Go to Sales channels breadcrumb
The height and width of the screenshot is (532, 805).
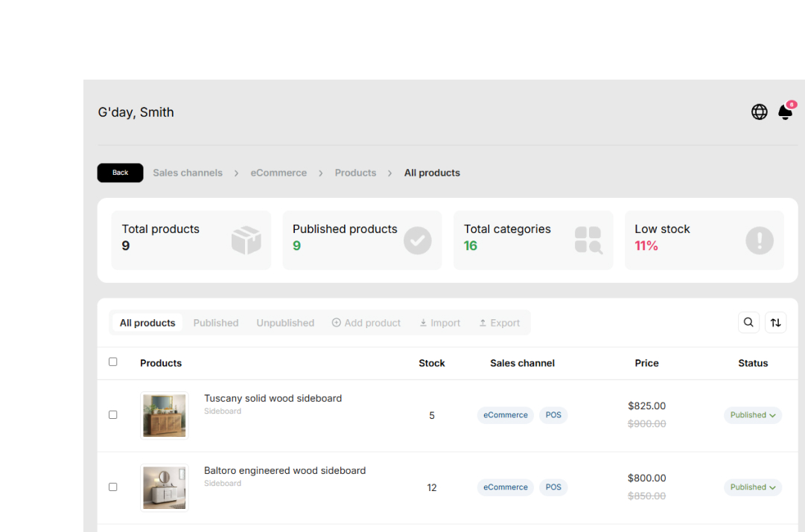pos(188,173)
